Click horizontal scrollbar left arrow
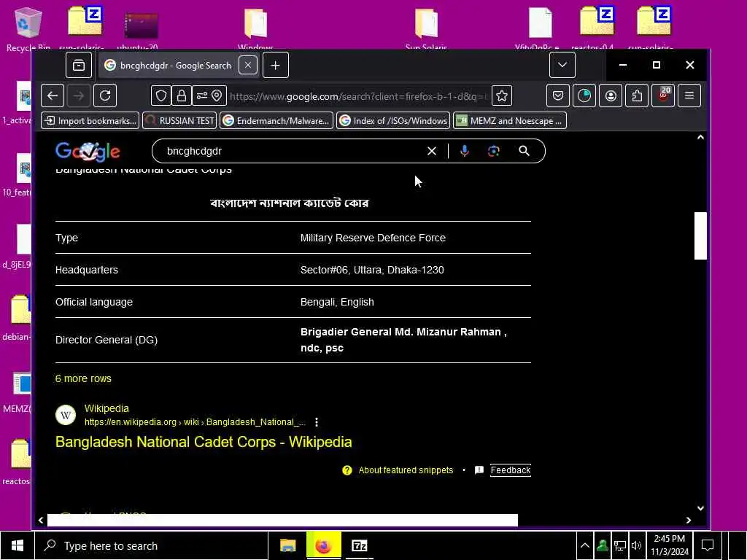747x560 pixels. point(41,521)
